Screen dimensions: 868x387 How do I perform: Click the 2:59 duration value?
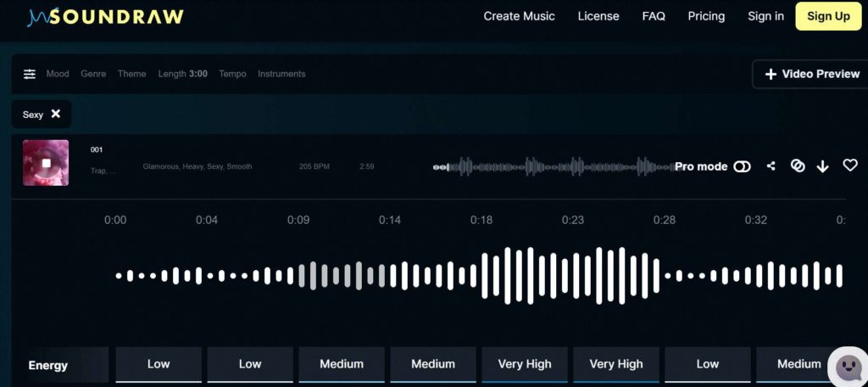(x=366, y=166)
